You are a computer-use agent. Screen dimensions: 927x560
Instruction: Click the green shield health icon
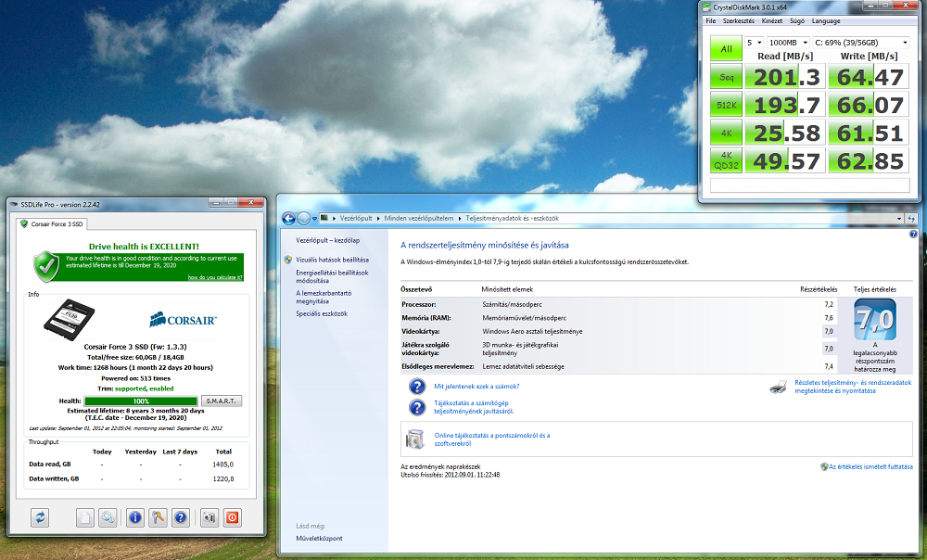[x=46, y=266]
